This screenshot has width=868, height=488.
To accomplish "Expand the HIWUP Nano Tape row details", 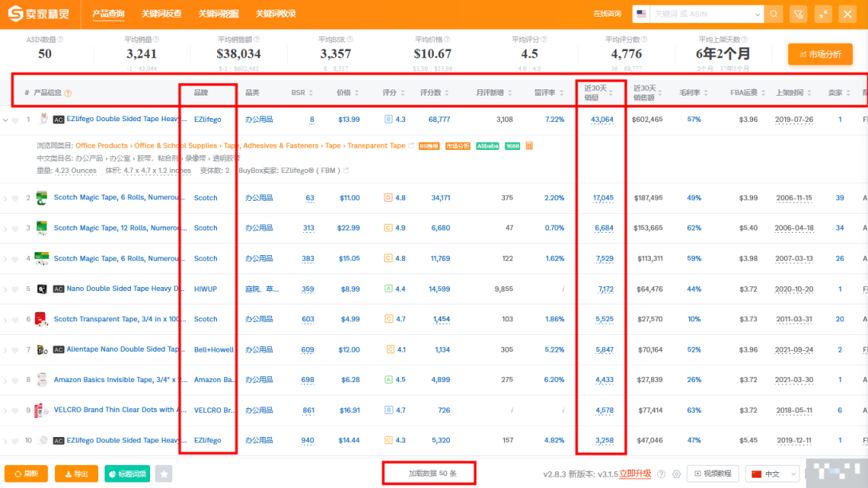I will point(6,289).
